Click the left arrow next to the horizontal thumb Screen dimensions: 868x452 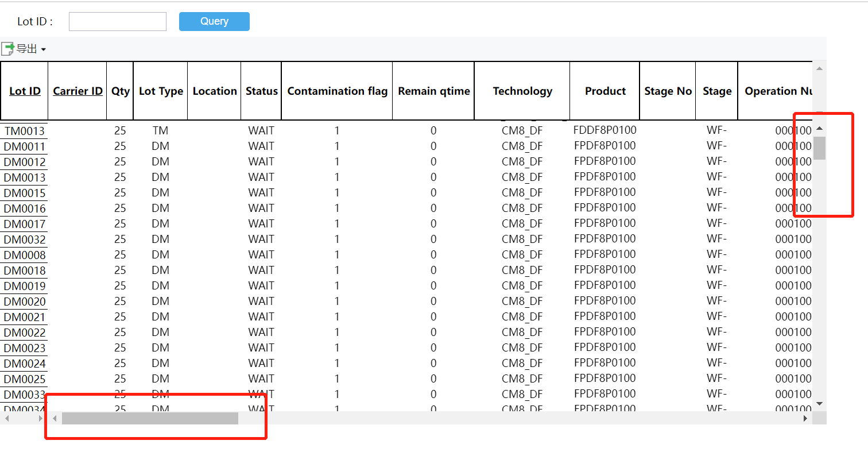pyautogui.click(x=55, y=418)
